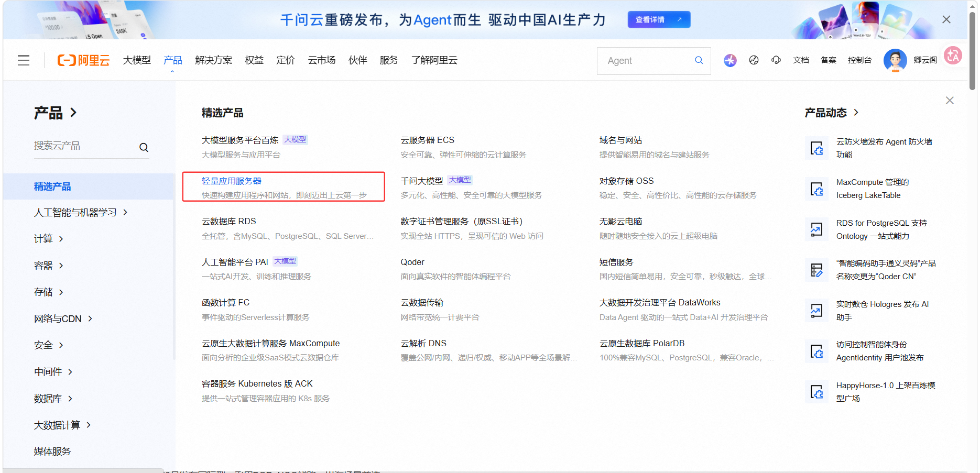This screenshot has width=980, height=473.
Task: Expand 安全 category
Action: point(49,345)
